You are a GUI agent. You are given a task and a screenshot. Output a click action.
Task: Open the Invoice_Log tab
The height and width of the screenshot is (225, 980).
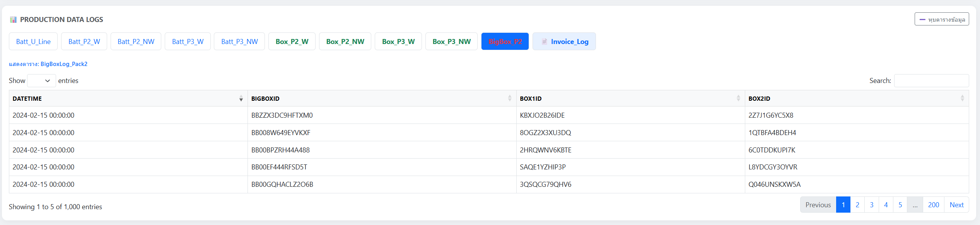[x=564, y=42]
